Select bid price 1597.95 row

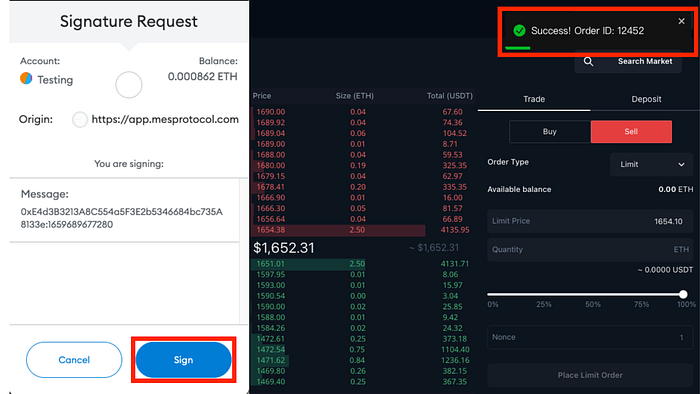tap(362, 274)
